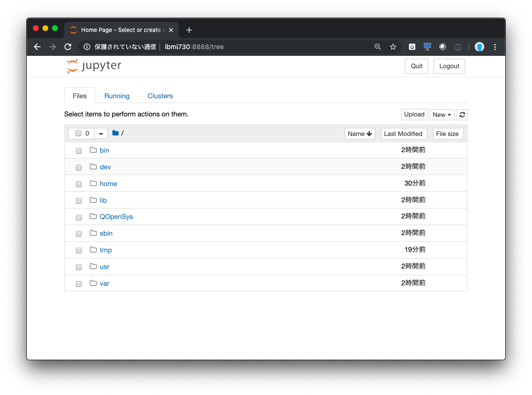This screenshot has width=532, height=395.
Task: Switch to the Clusters tab
Action: [x=160, y=95]
